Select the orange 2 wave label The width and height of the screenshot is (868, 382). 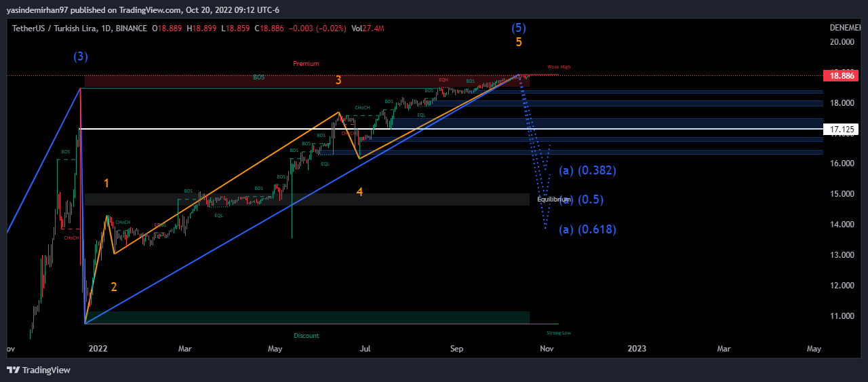pos(114,287)
